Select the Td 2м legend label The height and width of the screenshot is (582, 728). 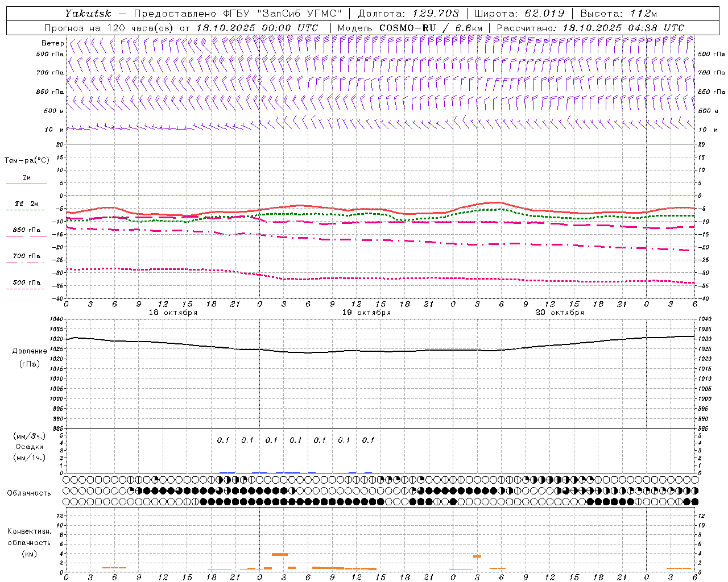pos(26,203)
